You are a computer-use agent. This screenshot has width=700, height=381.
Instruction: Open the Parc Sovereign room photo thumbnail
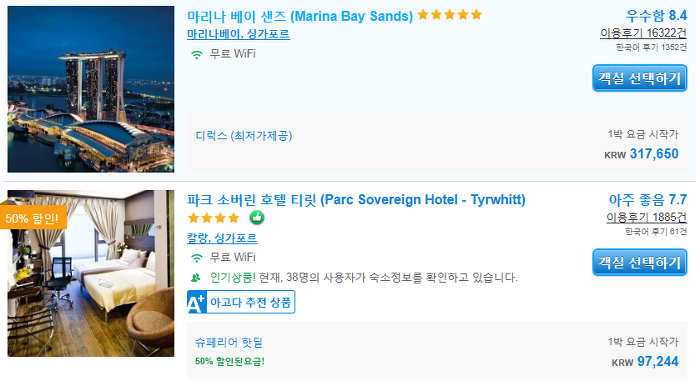(91, 273)
